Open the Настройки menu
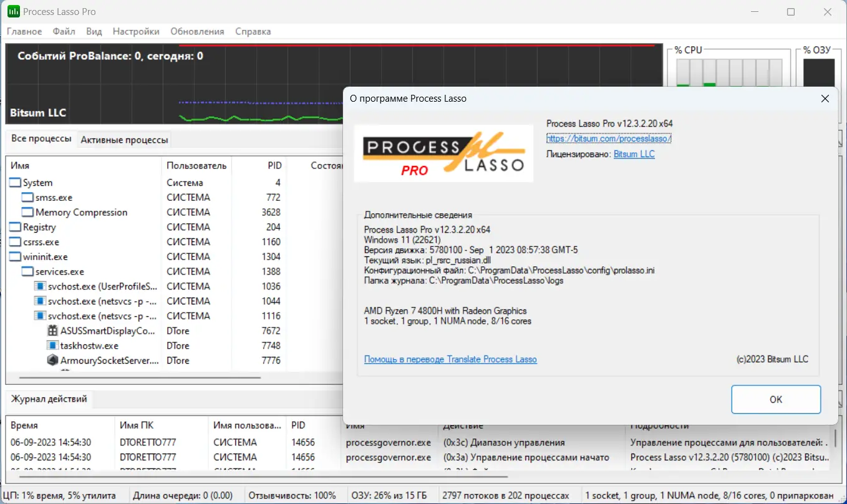This screenshot has width=847, height=504. (x=136, y=31)
